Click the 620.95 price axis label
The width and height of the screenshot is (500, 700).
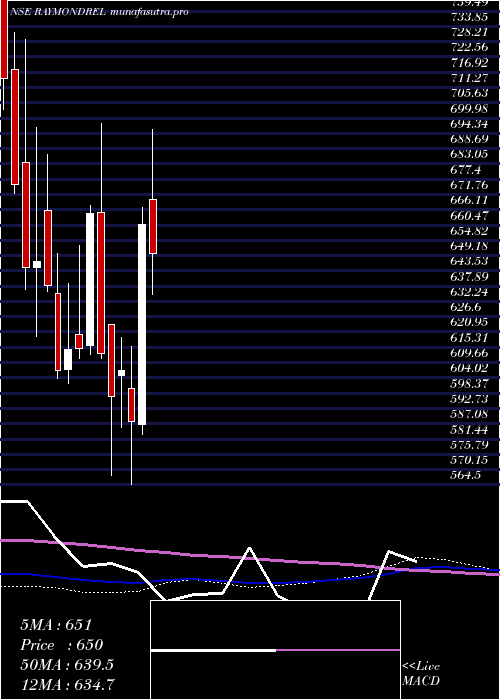click(470, 322)
